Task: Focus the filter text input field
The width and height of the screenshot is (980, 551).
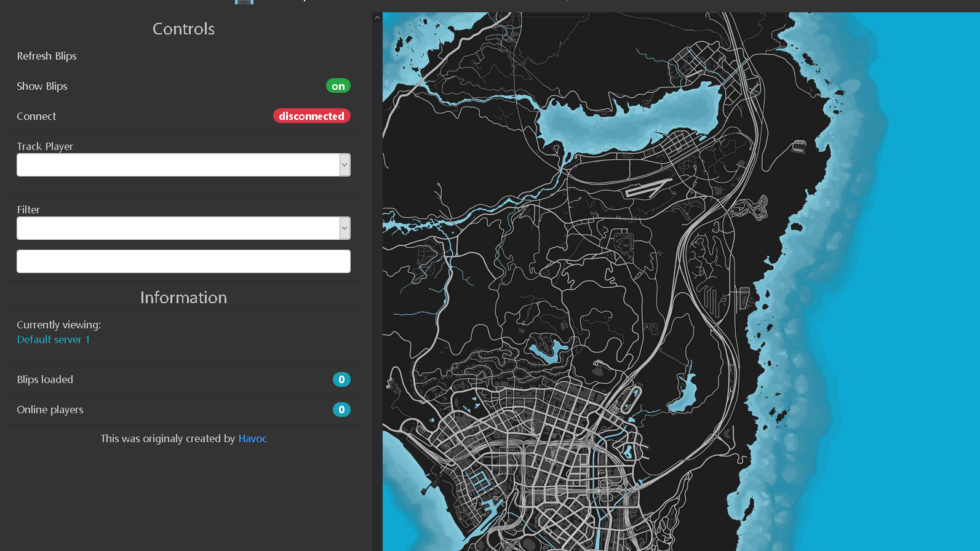Action: click(x=183, y=261)
